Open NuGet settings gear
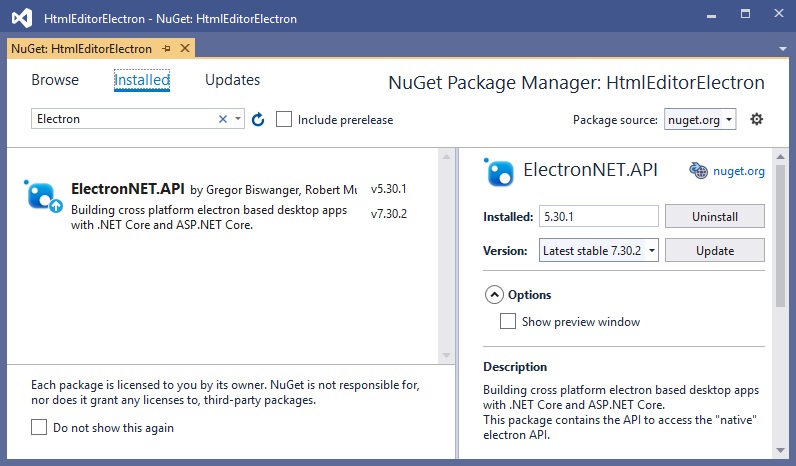Viewport: 796px width, 466px height. click(756, 119)
